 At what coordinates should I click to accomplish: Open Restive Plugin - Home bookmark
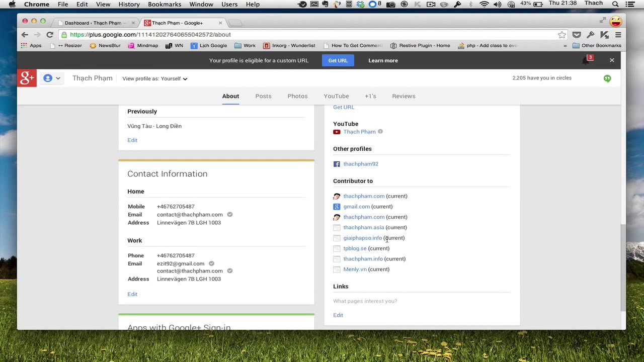(x=420, y=45)
